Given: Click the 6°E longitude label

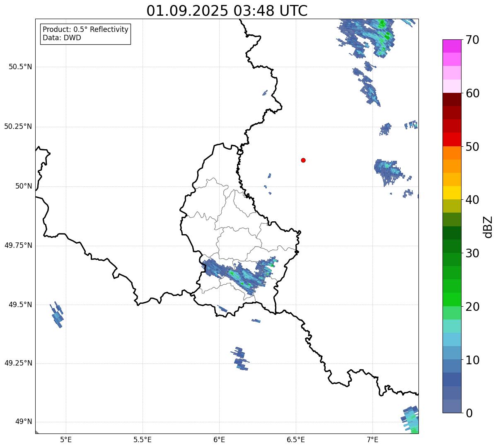Looking at the screenshot, I should [x=219, y=439].
